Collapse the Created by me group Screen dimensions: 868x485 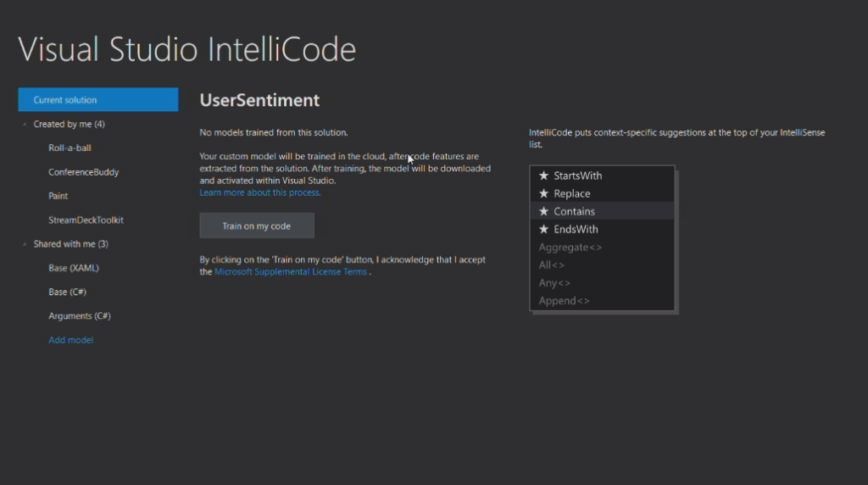[25, 124]
